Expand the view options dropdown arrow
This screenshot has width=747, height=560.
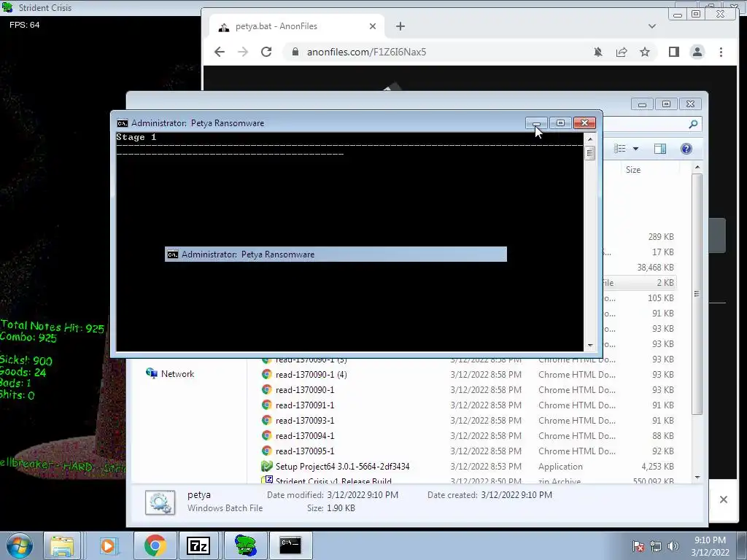635,149
